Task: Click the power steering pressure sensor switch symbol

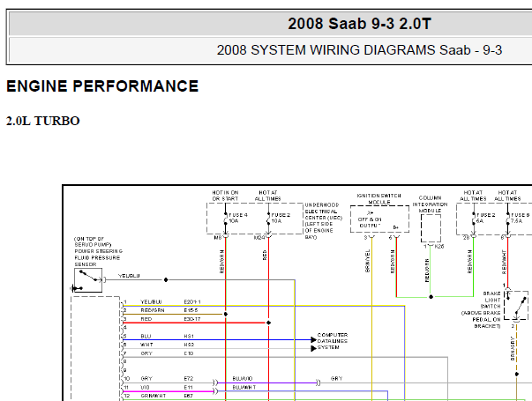Action: coord(88,280)
